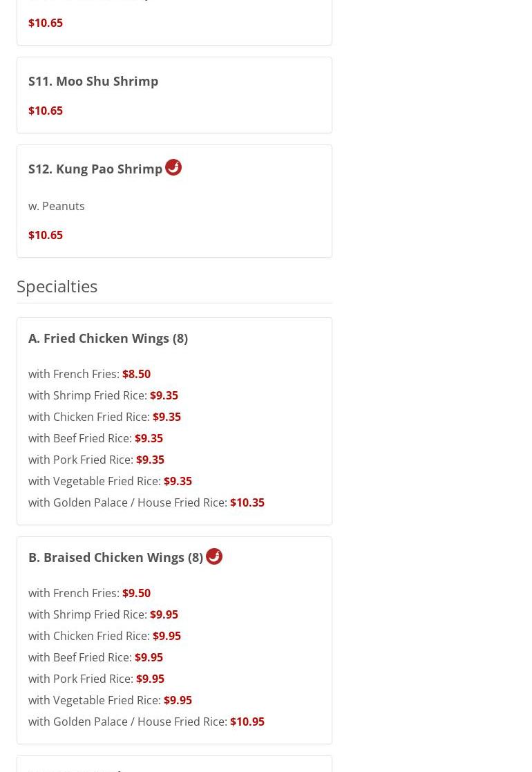This screenshot has height=772, width=532.
Task: Click the Specialties section heading
Action: click(57, 285)
